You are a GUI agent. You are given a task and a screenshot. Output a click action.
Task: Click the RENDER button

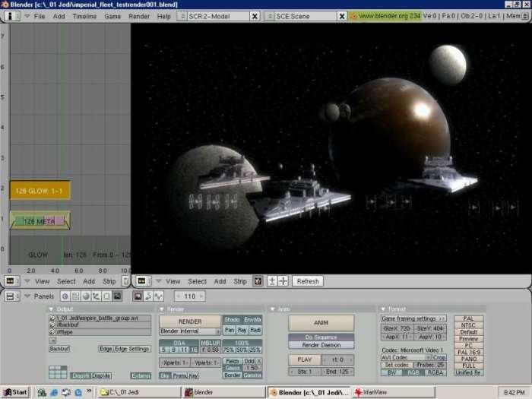click(x=190, y=321)
